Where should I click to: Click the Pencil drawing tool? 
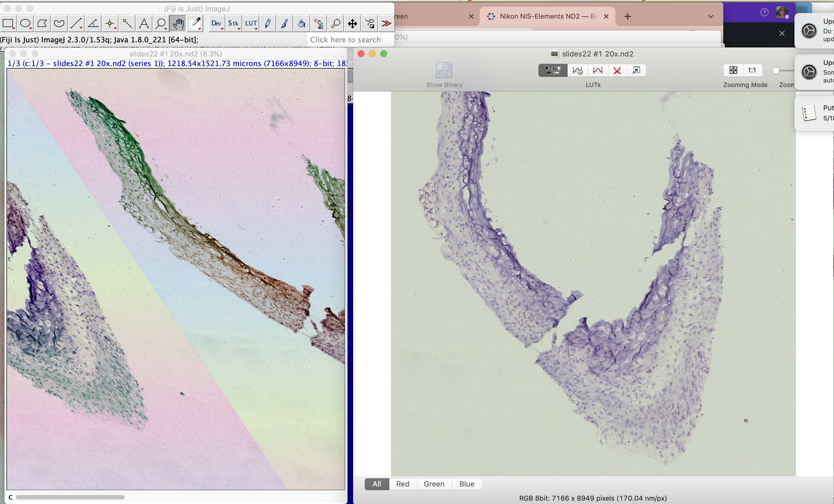pyautogui.click(x=268, y=23)
